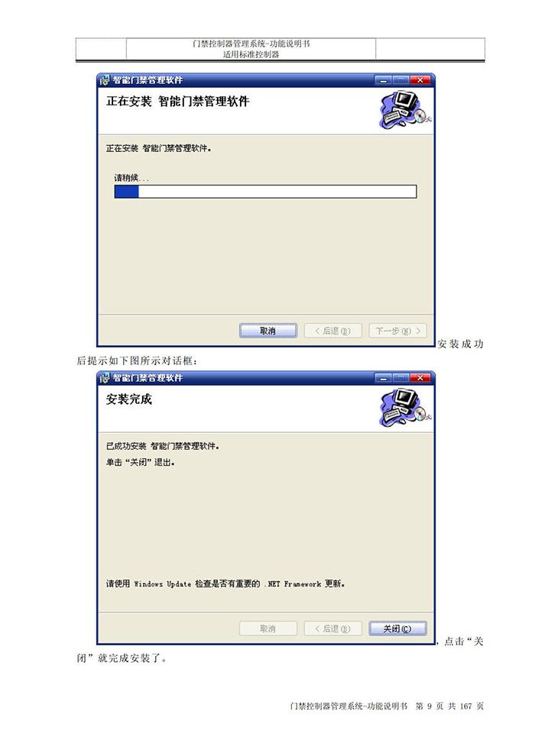Close the upper installing dialog with the red X
This screenshot has height=756, width=535.
coord(420,80)
